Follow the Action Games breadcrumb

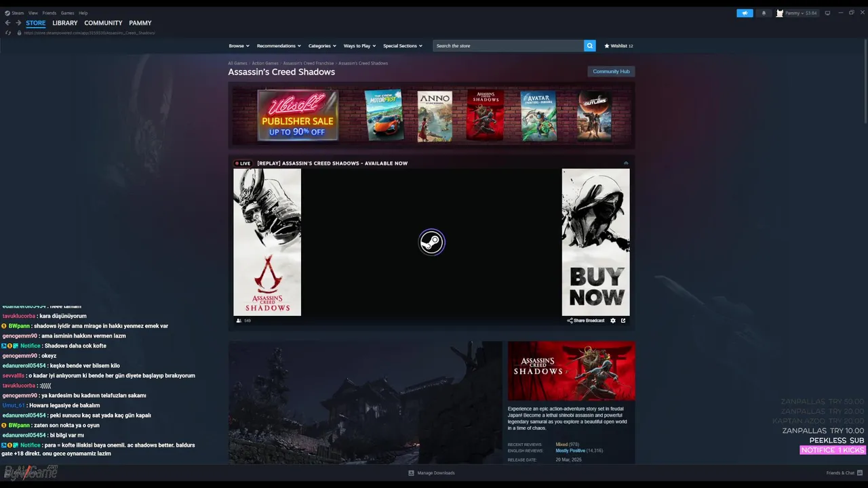[265, 63]
